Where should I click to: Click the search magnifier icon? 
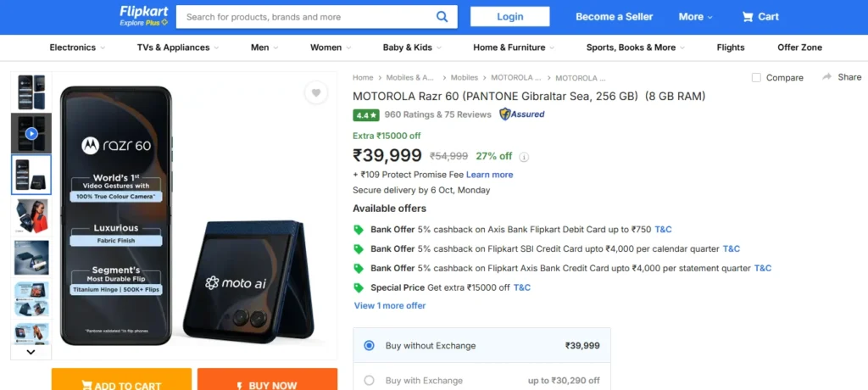tap(442, 16)
